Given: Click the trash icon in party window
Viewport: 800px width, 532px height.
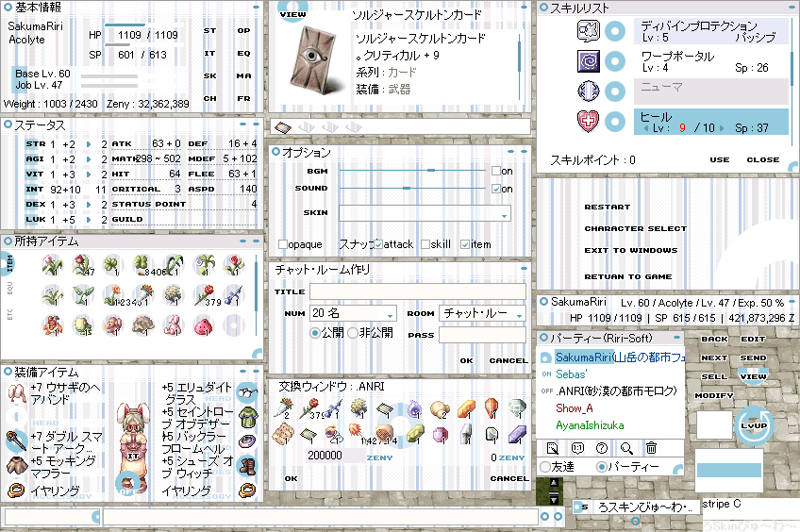Looking at the screenshot, I should 651,448.
